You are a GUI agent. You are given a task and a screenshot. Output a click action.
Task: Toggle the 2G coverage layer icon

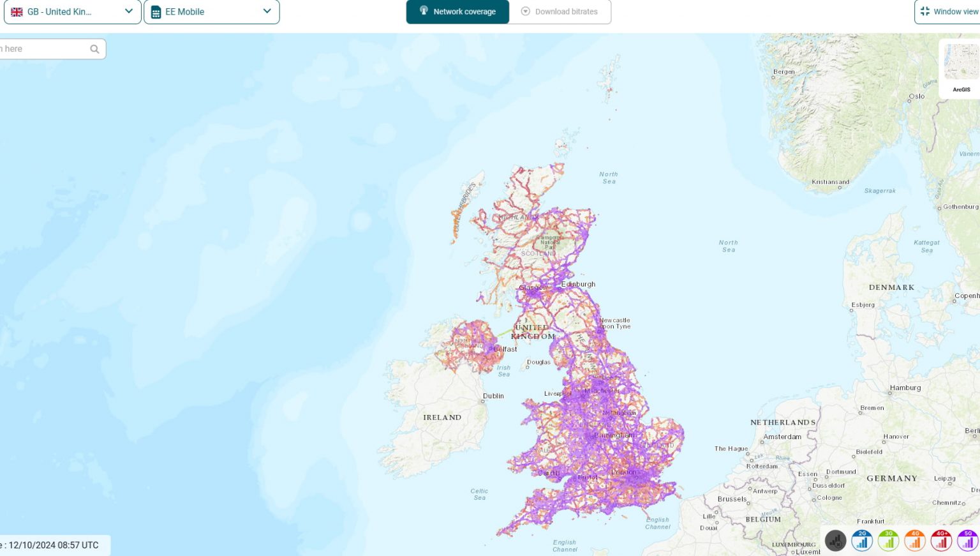coord(862,540)
